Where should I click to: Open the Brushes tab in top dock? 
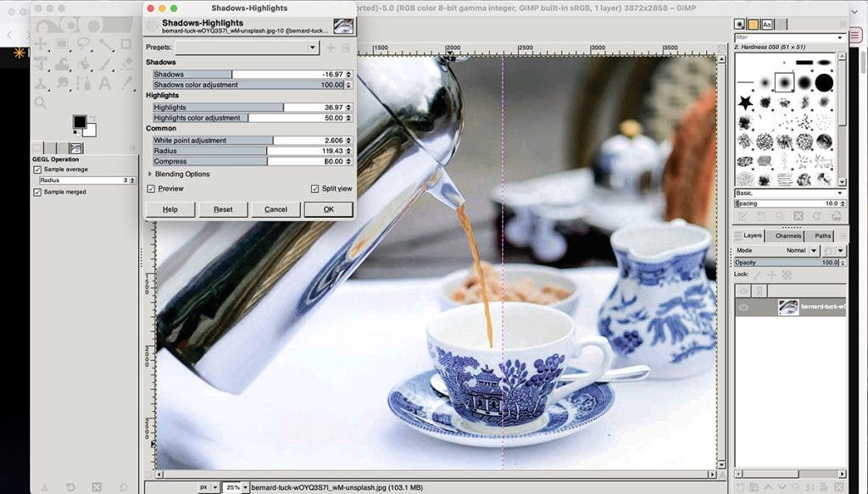click(x=739, y=25)
